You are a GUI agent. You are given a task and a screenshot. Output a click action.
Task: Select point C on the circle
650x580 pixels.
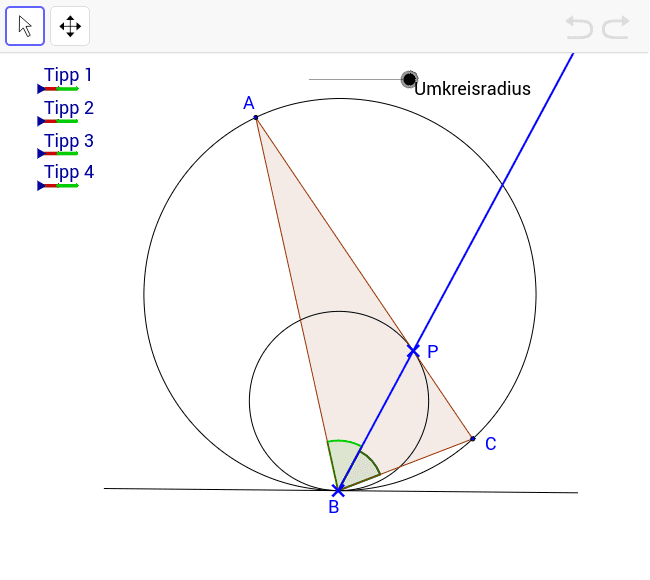pyautogui.click(x=473, y=439)
